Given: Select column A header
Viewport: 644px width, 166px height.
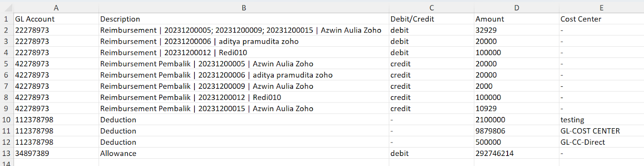Looking at the screenshot, I should pyautogui.click(x=56, y=8).
